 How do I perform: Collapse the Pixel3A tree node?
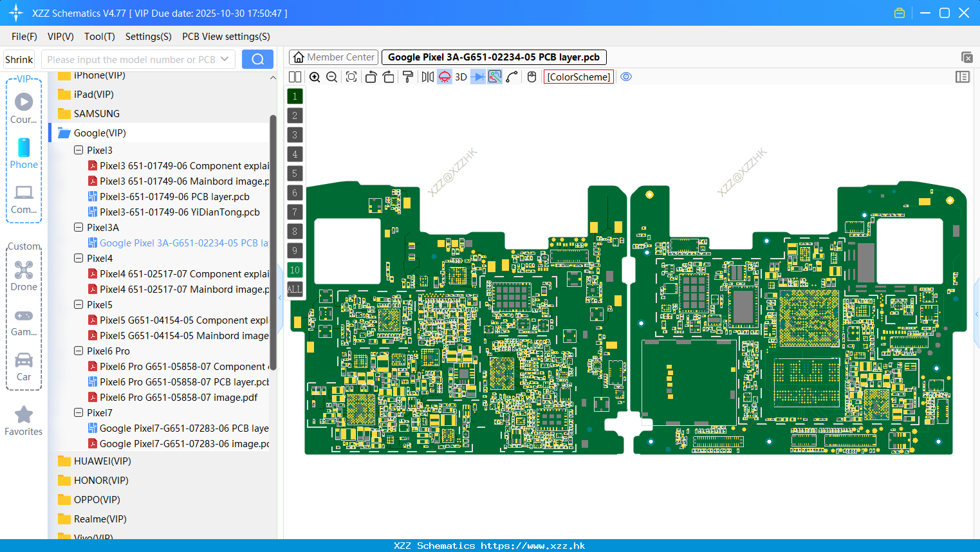pos(79,227)
